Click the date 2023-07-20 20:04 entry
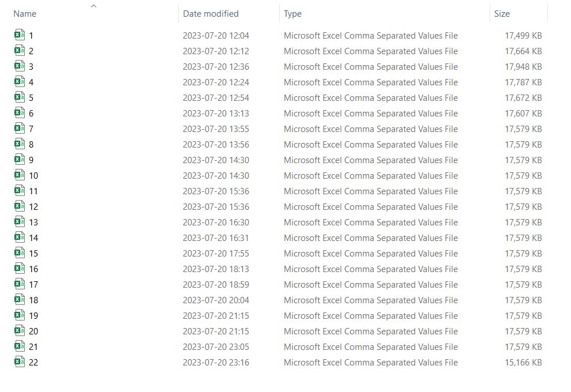571x392 pixels. tap(216, 300)
